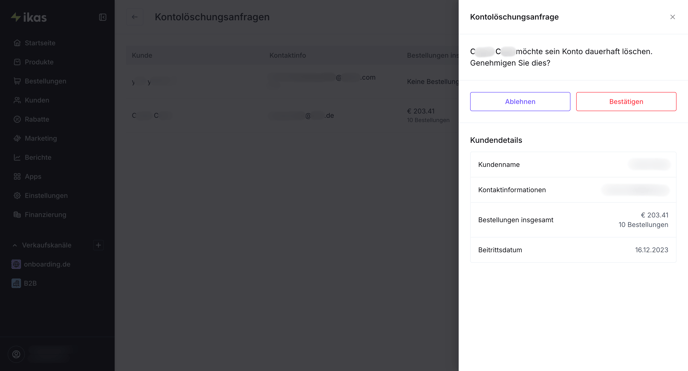The image size is (688, 371).
Task: Open Einstellungen settings
Action: click(46, 196)
